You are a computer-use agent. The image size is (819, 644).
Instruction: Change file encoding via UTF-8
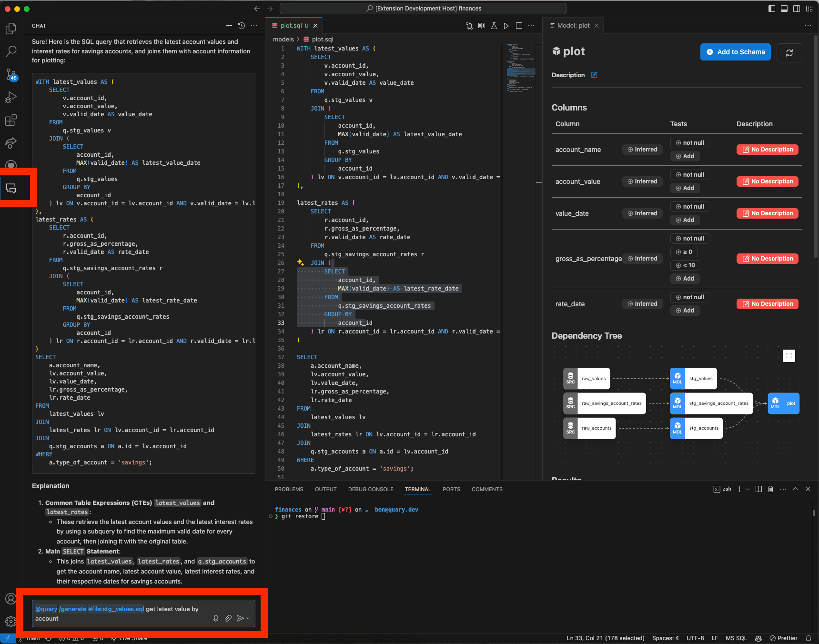(695, 638)
